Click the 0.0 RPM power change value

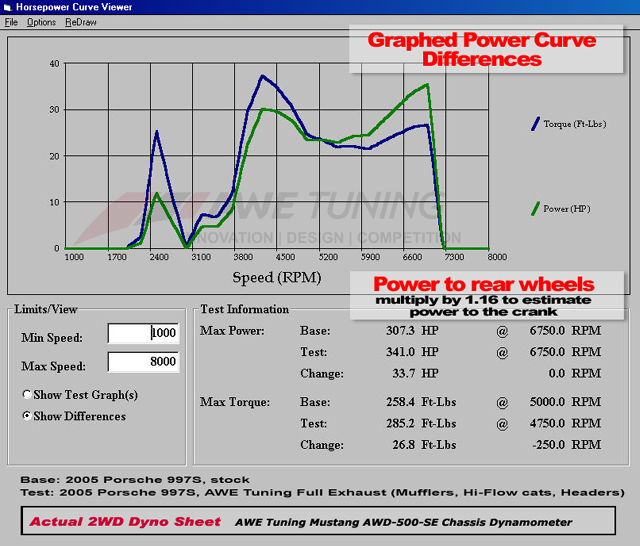575,373
